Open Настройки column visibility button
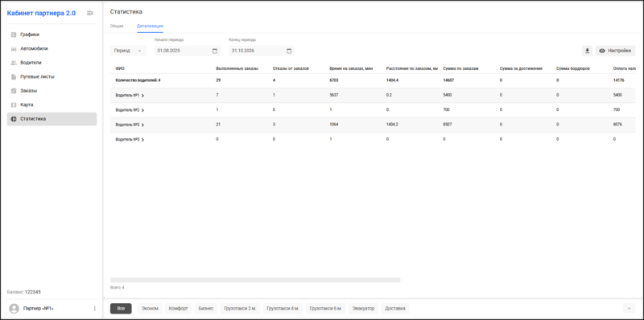This screenshot has width=644, height=320. [615, 51]
